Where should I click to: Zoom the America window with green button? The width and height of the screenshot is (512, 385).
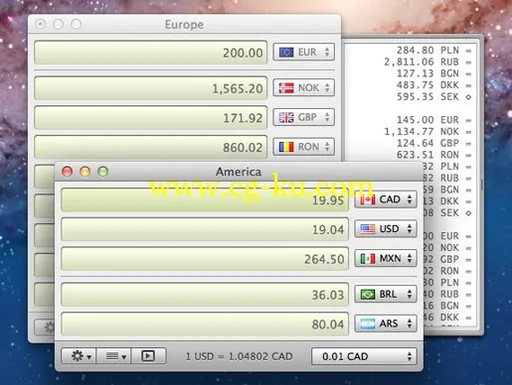(x=103, y=171)
